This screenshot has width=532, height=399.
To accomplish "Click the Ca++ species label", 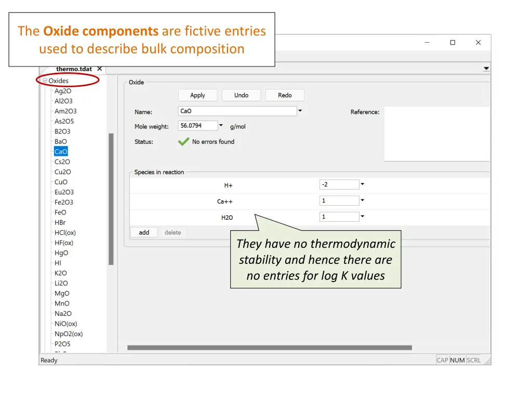I will tap(225, 202).
